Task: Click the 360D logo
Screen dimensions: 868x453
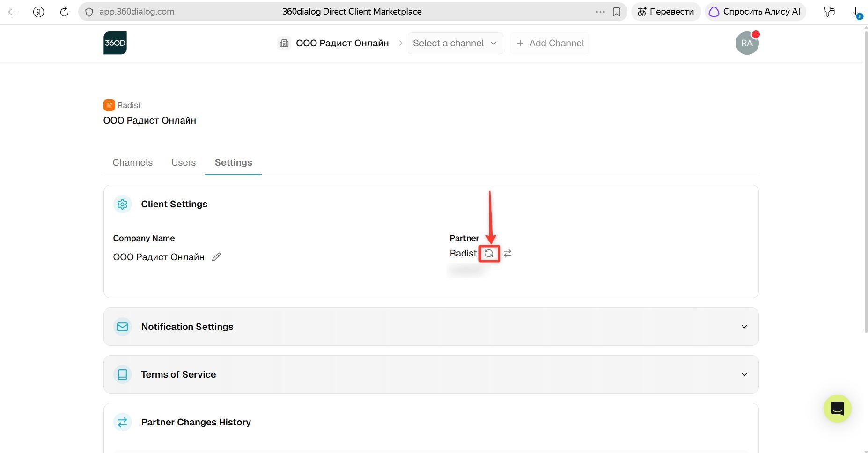Action: (x=115, y=43)
